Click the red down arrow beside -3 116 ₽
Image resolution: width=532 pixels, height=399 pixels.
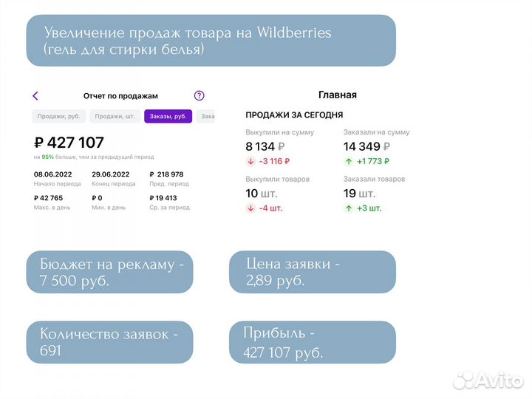click(x=250, y=162)
